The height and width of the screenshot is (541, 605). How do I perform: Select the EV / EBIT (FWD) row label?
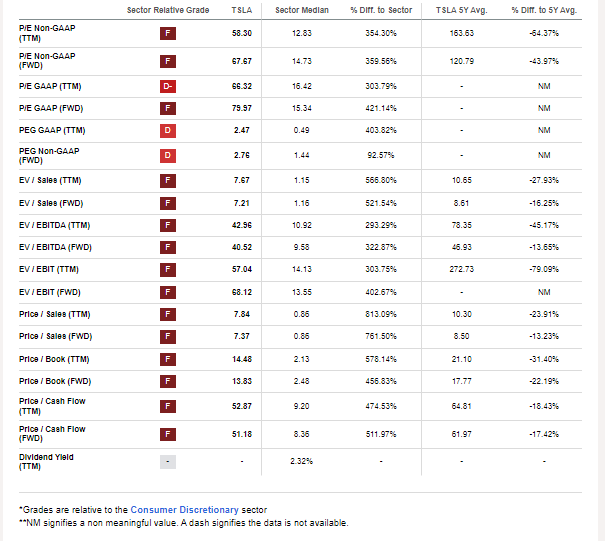(50, 292)
